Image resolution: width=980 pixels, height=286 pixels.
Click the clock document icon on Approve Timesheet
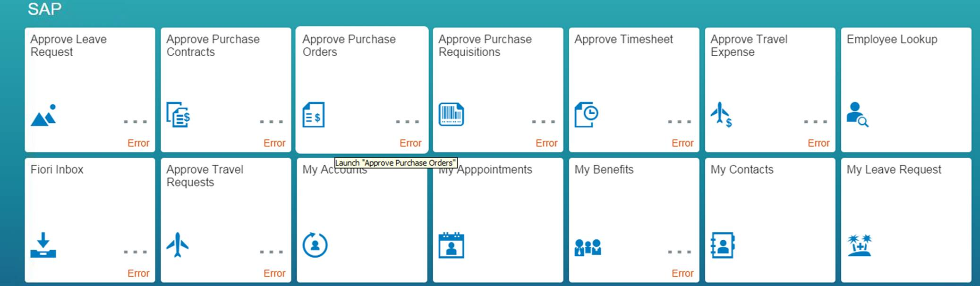coord(586,115)
